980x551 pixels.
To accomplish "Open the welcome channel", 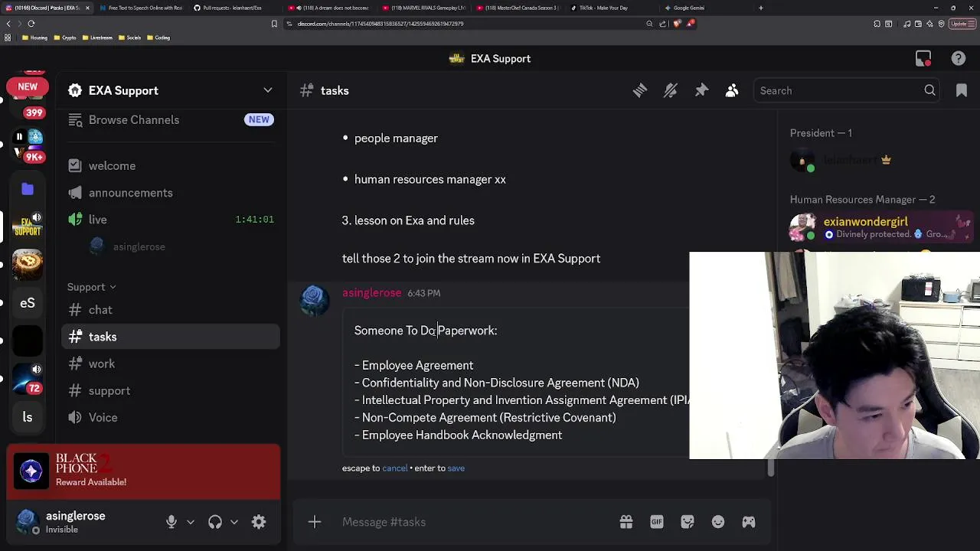I will coord(170,166).
